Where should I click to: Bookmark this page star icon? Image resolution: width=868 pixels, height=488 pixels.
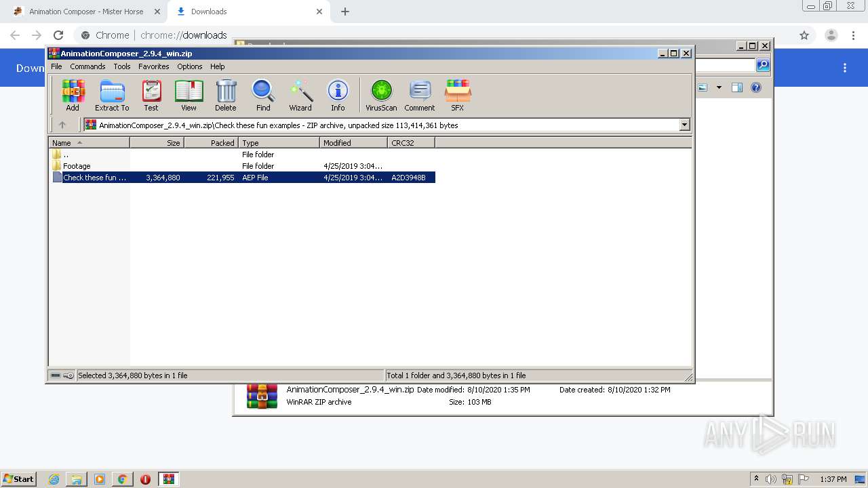(x=804, y=35)
